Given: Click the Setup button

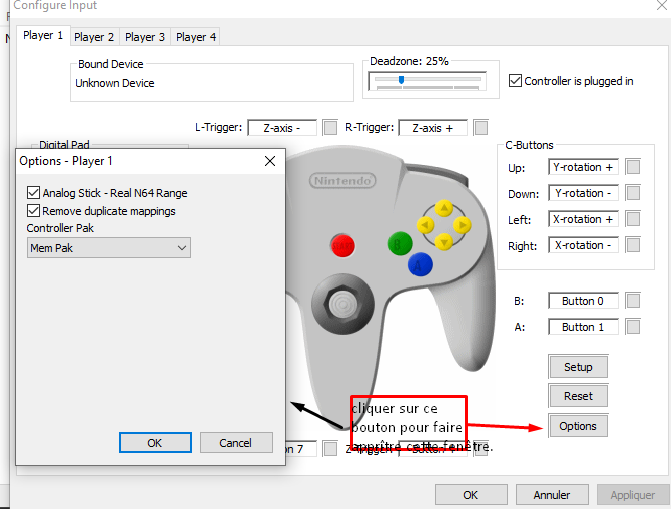Looking at the screenshot, I should tap(578, 367).
